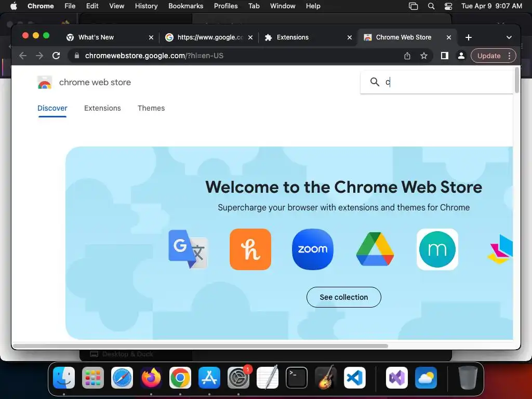Open TextEdit from the dock
The height and width of the screenshot is (399, 532).
click(x=268, y=378)
